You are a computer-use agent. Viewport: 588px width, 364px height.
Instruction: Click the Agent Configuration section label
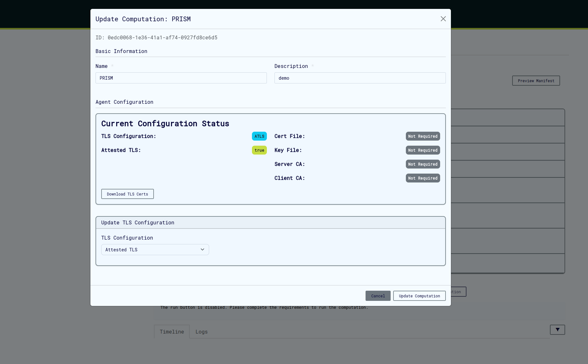coord(124,102)
